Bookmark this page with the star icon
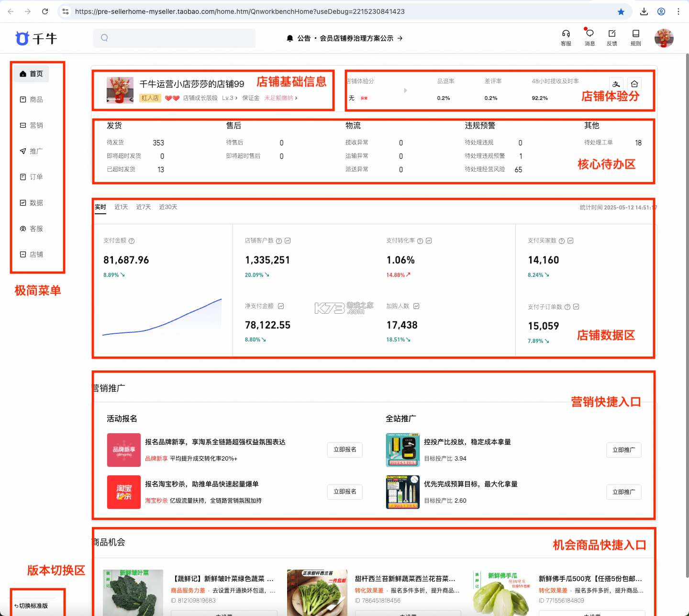 click(621, 11)
